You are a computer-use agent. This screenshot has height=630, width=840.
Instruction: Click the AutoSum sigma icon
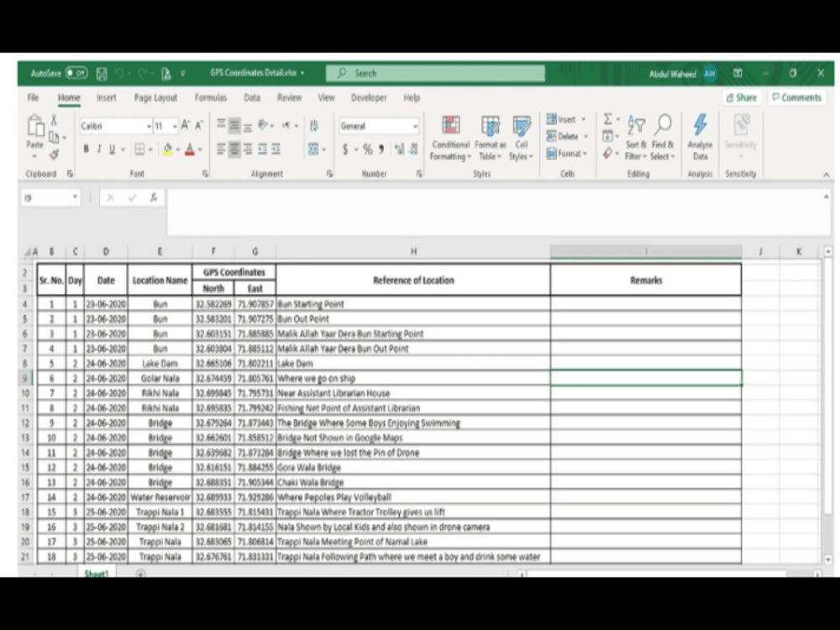608,119
